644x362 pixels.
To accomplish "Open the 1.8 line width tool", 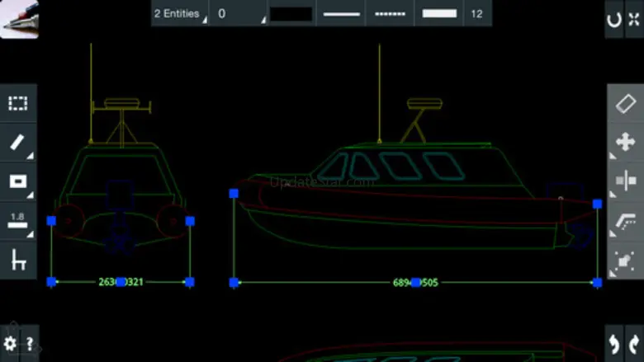I will 18,221.
